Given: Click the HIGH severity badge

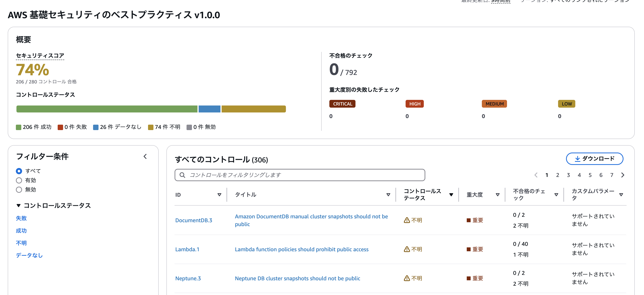Looking at the screenshot, I should (415, 104).
